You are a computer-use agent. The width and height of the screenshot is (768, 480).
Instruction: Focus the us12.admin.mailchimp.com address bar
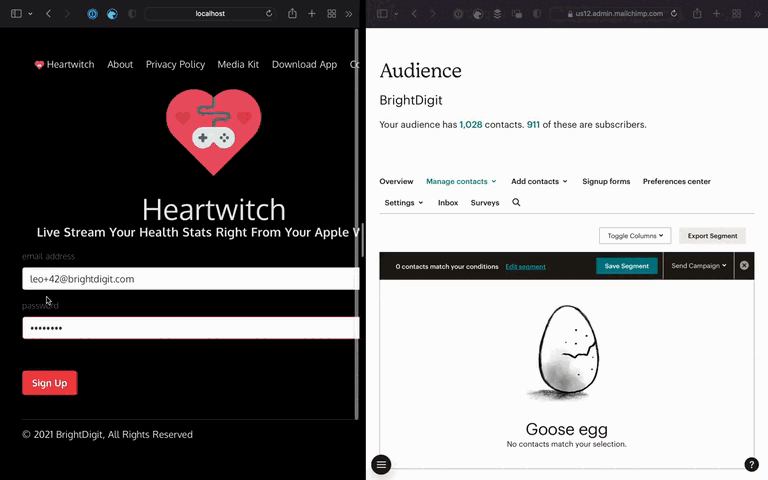point(615,14)
